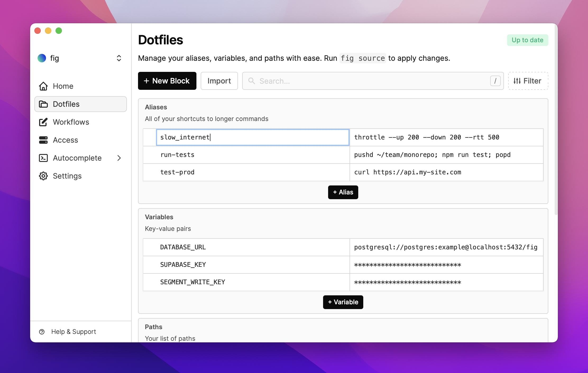Add a new Alias
Image resolution: width=588 pixels, height=373 pixels.
point(343,192)
